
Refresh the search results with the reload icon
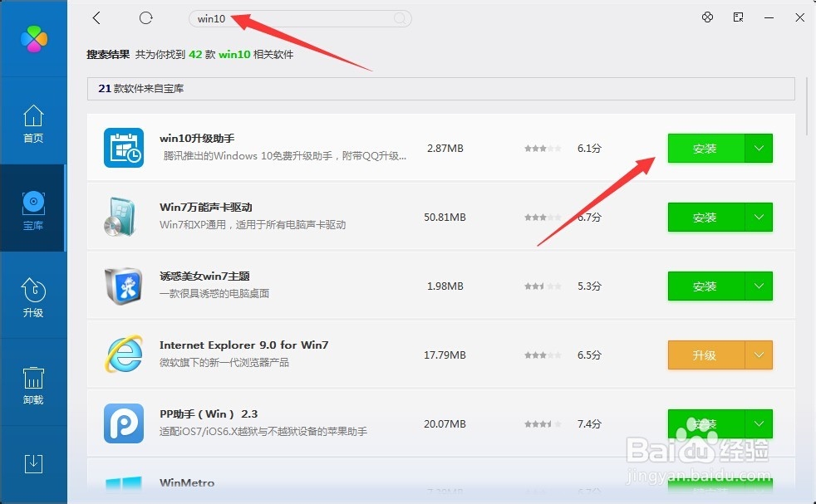click(x=146, y=17)
